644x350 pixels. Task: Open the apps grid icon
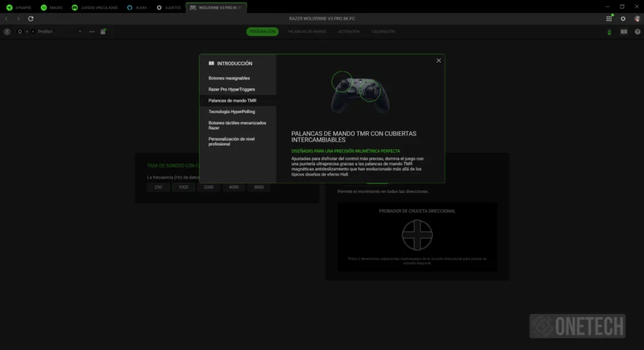(x=609, y=19)
